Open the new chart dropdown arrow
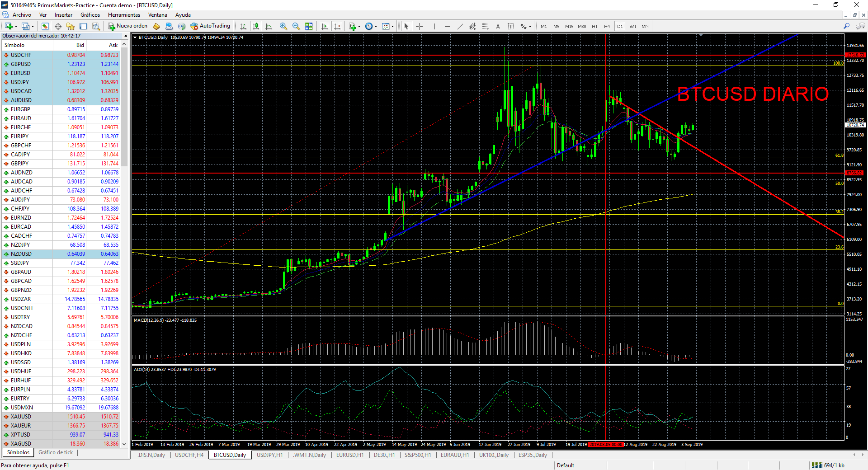The image size is (868, 470). (x=16, y=27)
